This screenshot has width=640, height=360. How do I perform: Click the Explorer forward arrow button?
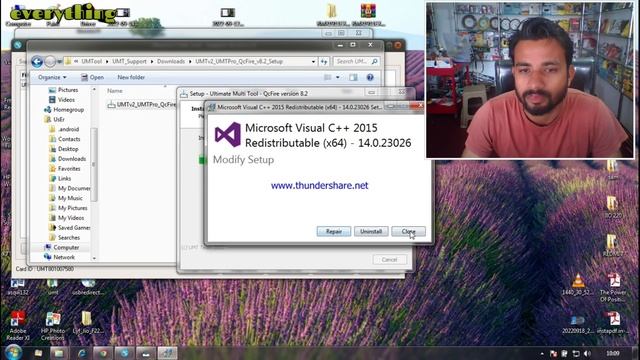pyautogui.click(x=50, y=62)
